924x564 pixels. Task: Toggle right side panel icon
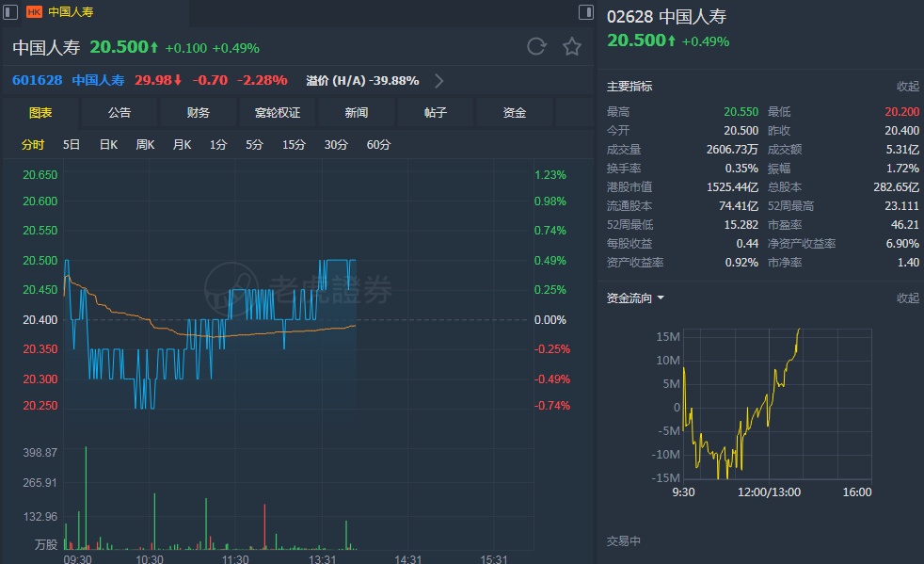click(586, 12)
